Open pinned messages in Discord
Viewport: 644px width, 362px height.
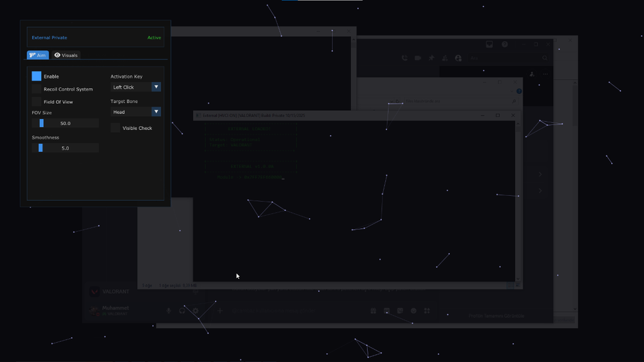[431, 58]
